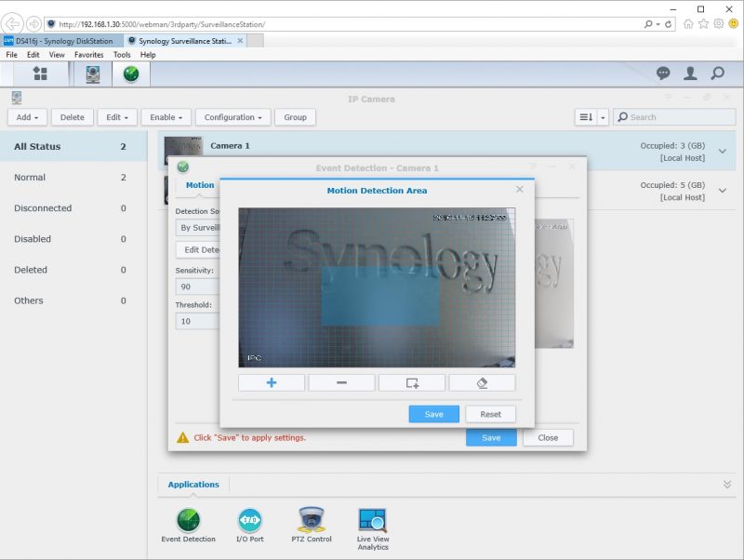Click Save in Event Detection window
Screen dimensions: 744x560
pyautogui.click(x=491, y=437)
